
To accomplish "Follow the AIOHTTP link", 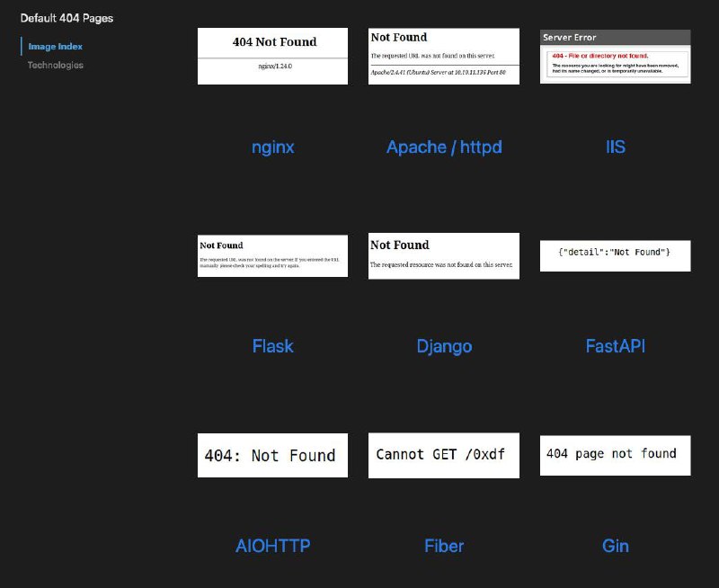I will [x=273, y=546].
